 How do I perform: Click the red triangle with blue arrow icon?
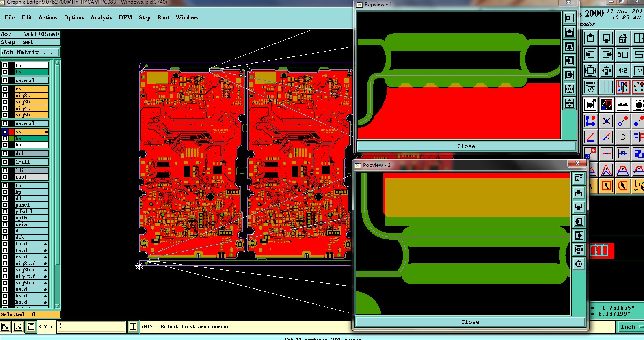click(x=607, y=170)
